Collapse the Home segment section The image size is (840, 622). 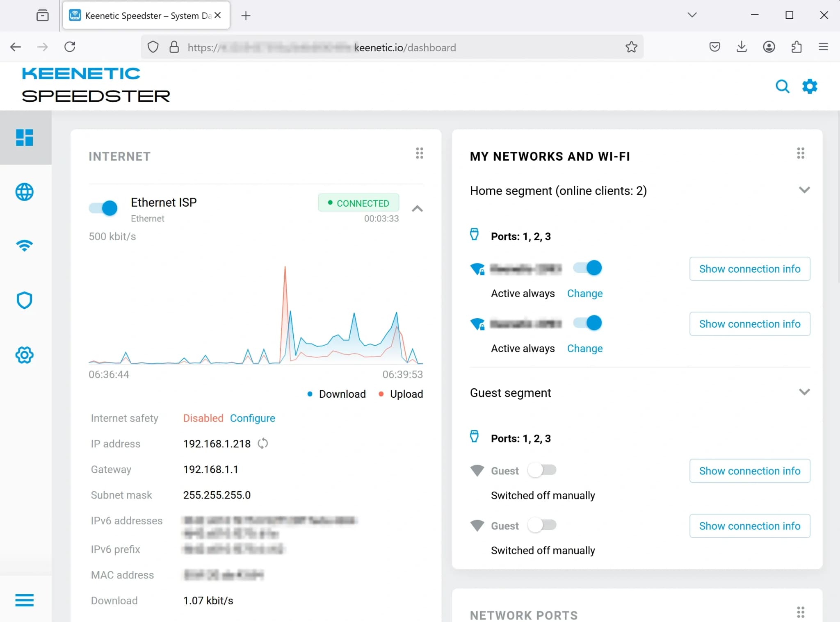(x=804, y=190)
